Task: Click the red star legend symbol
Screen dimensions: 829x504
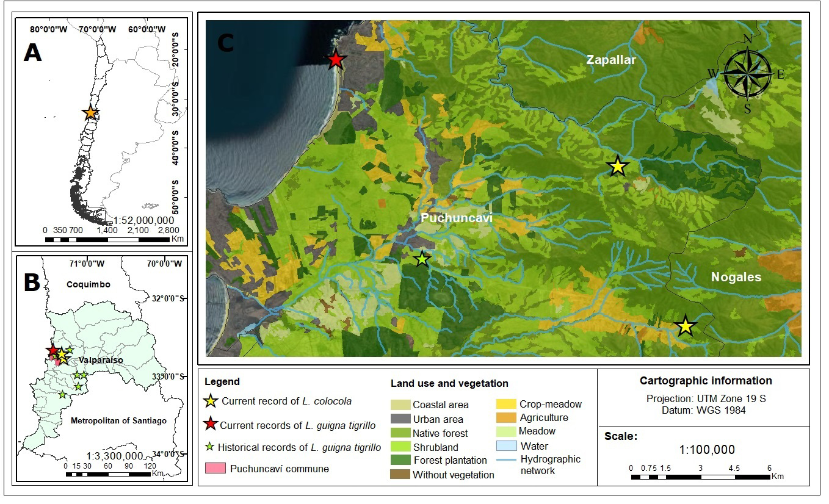Action: (211, 425)
